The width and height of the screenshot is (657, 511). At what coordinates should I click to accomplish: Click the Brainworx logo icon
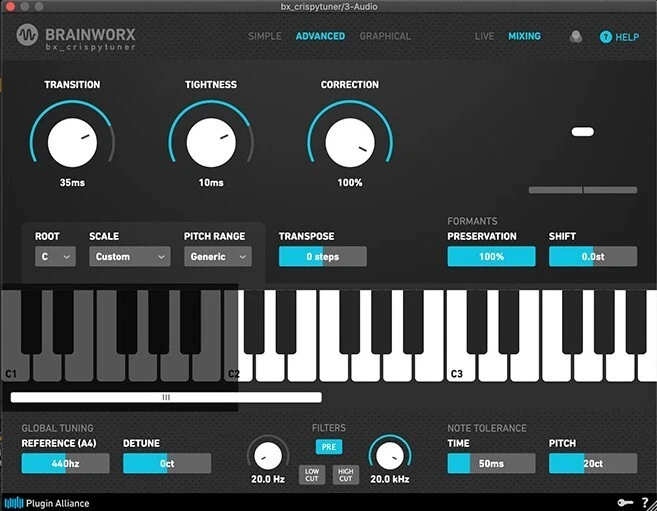pyautogui.click(x=27, y=35)
